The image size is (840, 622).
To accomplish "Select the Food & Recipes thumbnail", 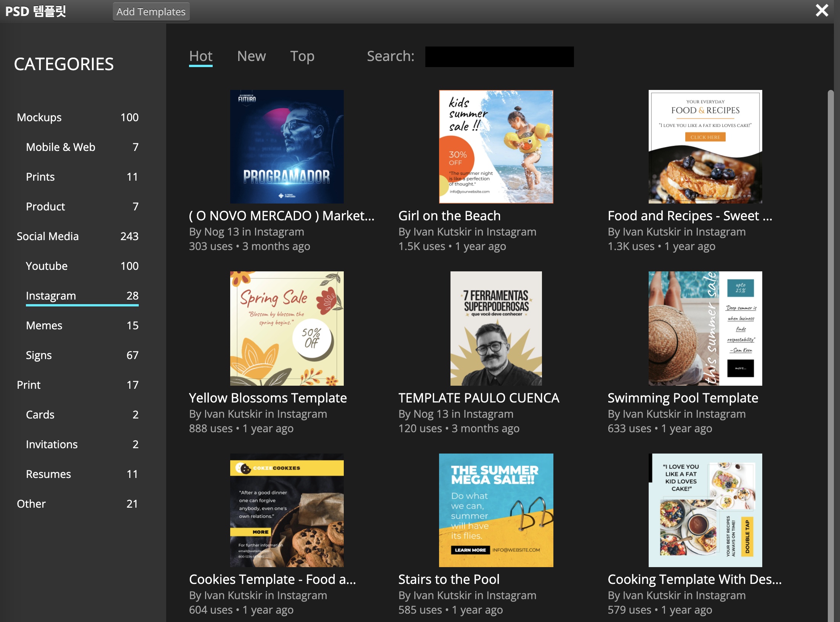I will coord(705,147).
